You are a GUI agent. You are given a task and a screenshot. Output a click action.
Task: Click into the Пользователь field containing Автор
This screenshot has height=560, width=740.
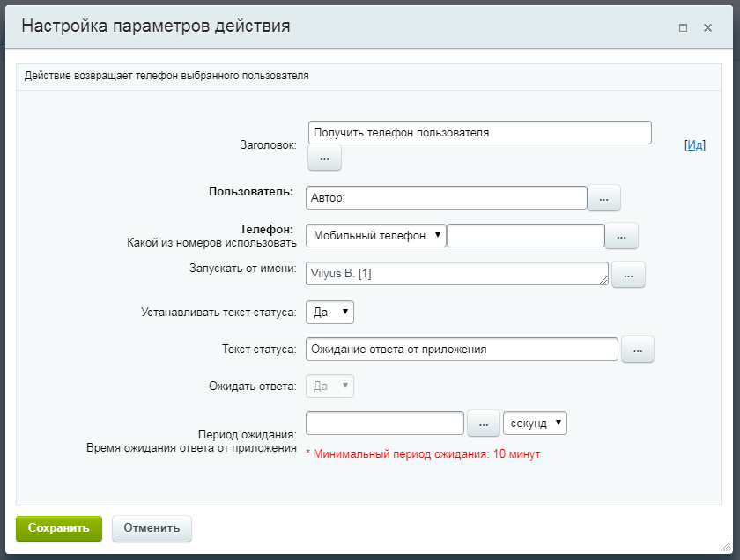click(446, 198)
